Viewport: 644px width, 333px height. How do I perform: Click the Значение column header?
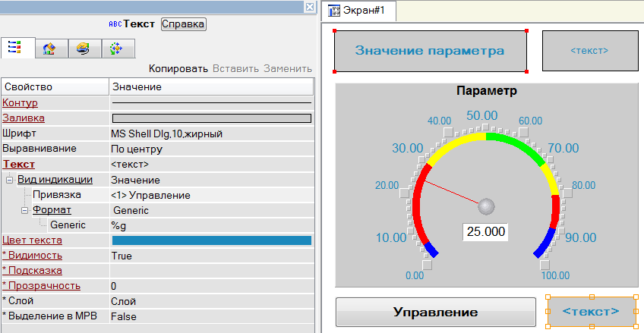pos(212,87)
